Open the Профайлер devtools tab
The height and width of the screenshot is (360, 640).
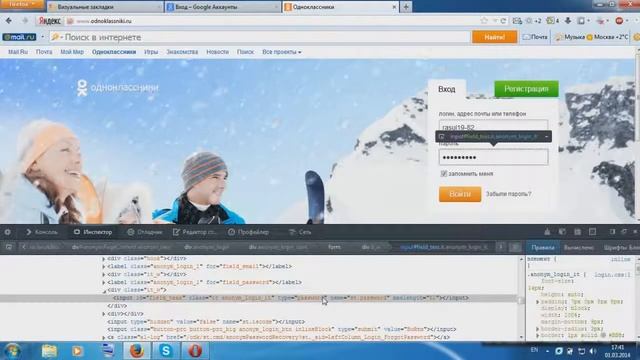[248, 232]
